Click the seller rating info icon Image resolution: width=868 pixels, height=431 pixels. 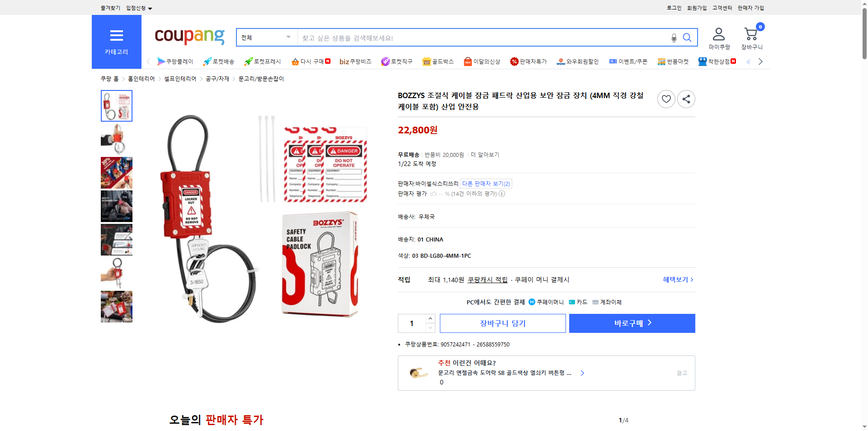[502, 194]
